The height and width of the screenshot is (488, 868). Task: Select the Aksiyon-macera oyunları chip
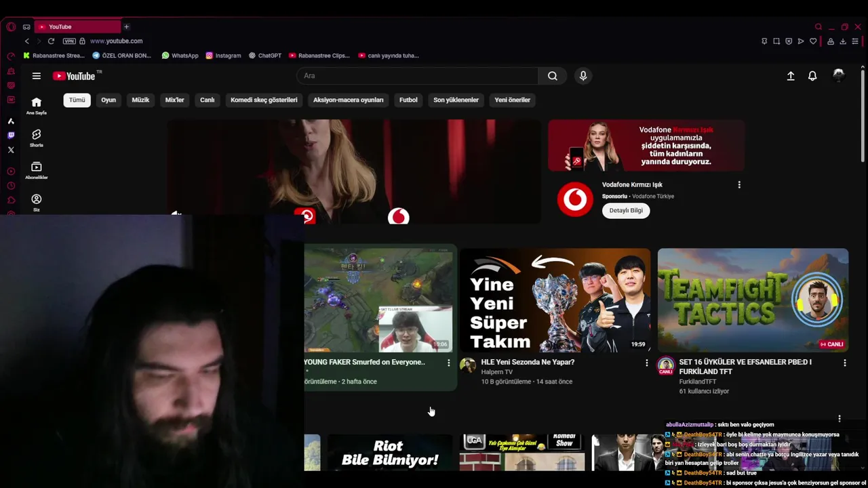[x=349, y=100]
